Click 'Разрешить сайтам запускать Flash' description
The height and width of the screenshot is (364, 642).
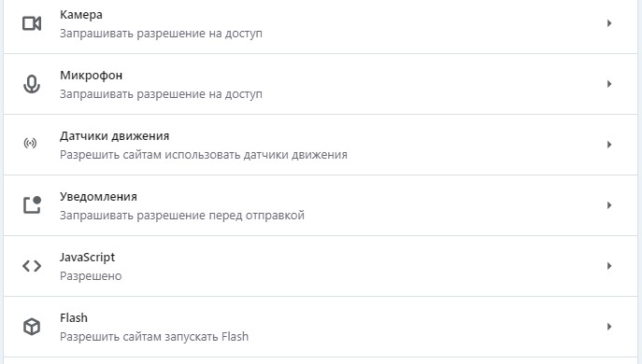coord(154,337)
